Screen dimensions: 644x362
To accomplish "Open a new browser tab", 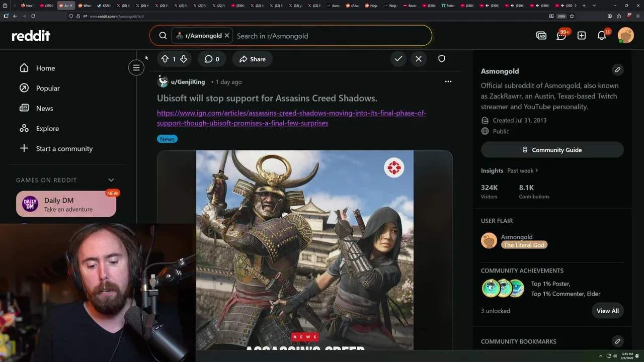I will (584, 6).
